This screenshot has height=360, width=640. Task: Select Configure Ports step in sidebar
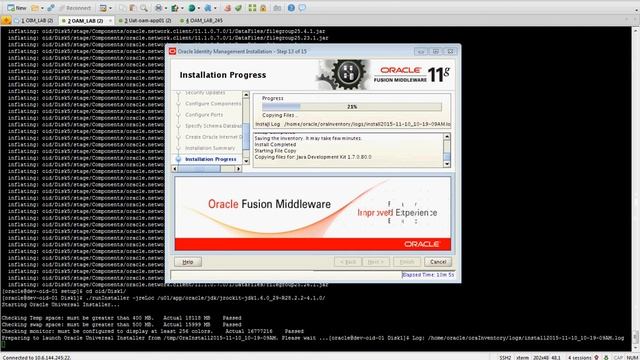[x=204, y=115]
